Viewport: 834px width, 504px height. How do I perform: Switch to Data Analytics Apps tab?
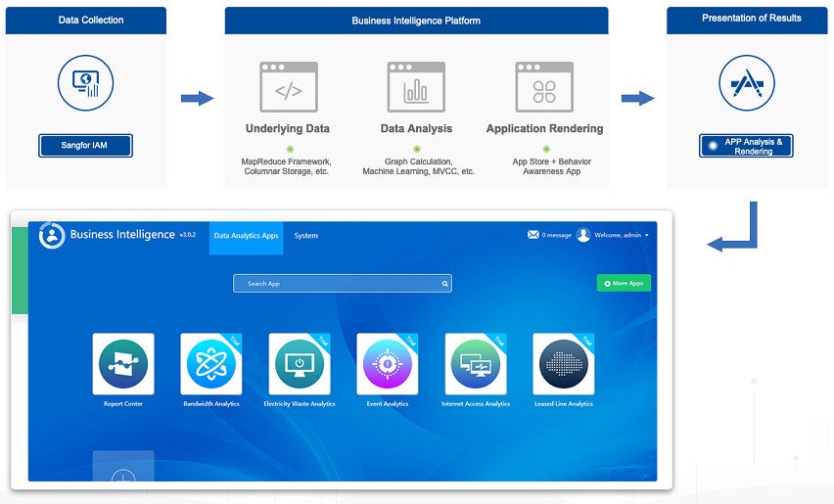tap(247, 238)
